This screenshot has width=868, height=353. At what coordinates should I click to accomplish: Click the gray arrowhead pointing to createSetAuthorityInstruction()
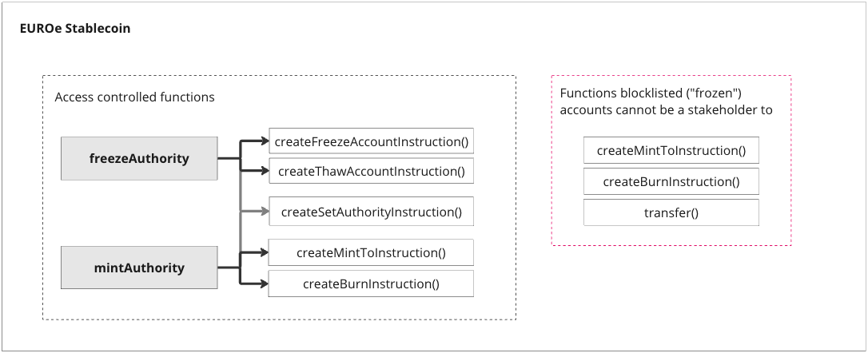click(x=264, y=212)
